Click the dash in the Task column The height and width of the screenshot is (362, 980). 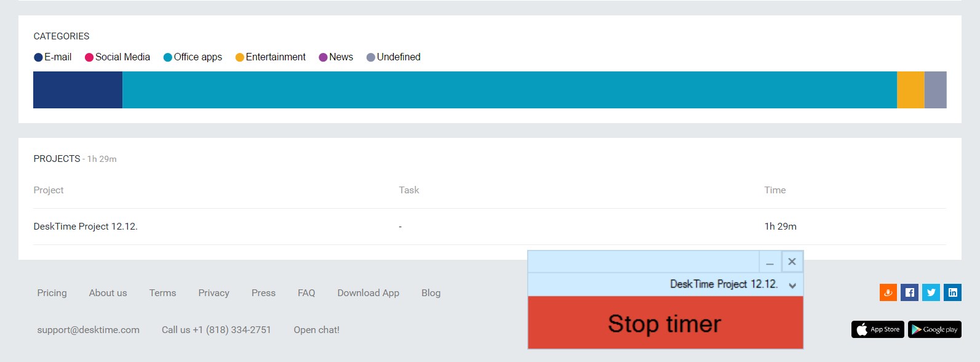click(x=400, y=227)
